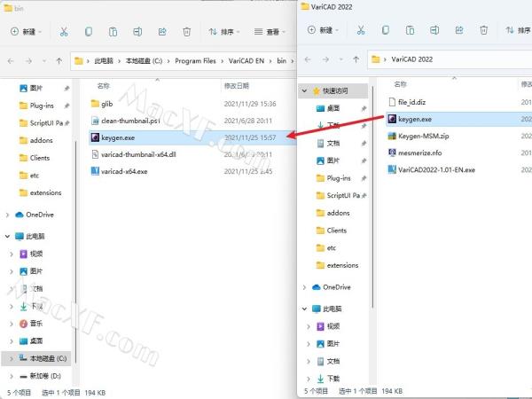Select 本地磁盘 (C:) in bin window sidebar
532x399 pixels.
(36, 358)
